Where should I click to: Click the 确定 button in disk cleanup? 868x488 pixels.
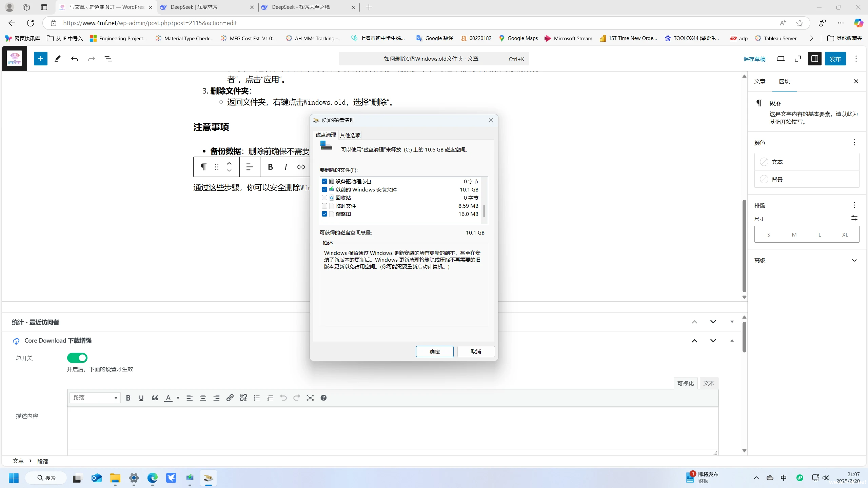click(x=434, y=351)
